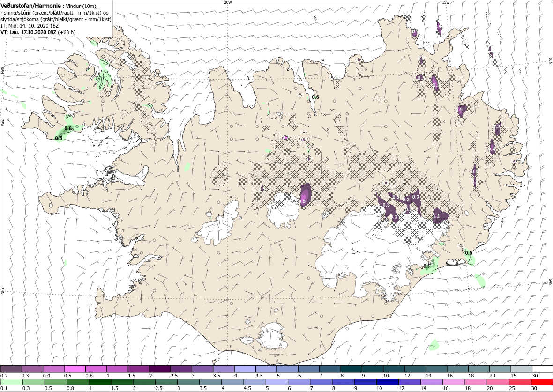This screenshot has height=392, width=553.
Task: Click the lower legend row 14 light purple swatch
Action: [x=431, y=382]
